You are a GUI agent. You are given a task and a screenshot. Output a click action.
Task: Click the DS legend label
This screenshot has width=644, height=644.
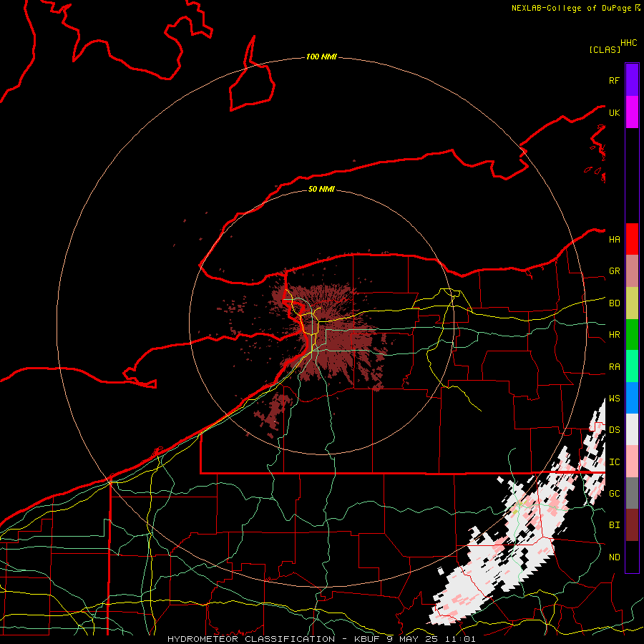tap(614, 430)
